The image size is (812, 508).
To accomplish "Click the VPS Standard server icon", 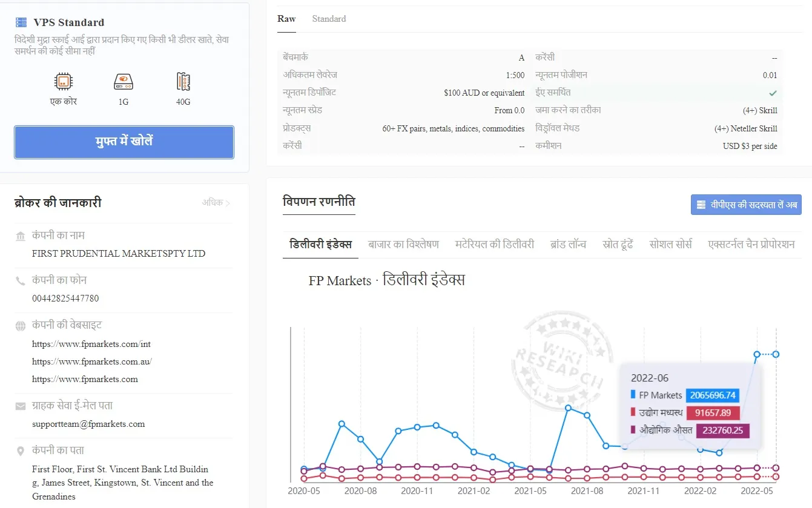I will pyautogui.click(x=21, y=22).
